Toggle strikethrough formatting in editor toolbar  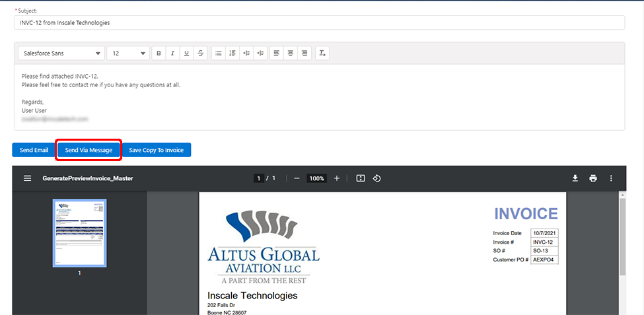[x=200, y=53]
